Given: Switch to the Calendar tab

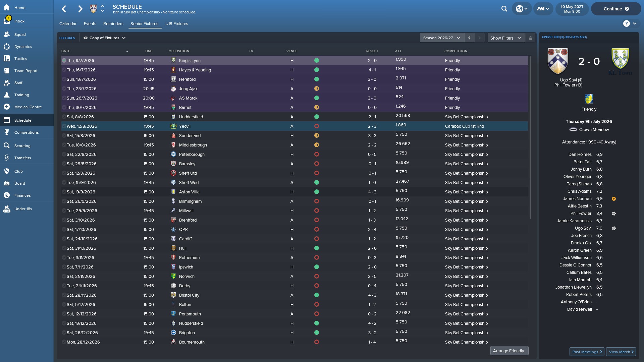Looking at the screenshot, I should (68, 24).
